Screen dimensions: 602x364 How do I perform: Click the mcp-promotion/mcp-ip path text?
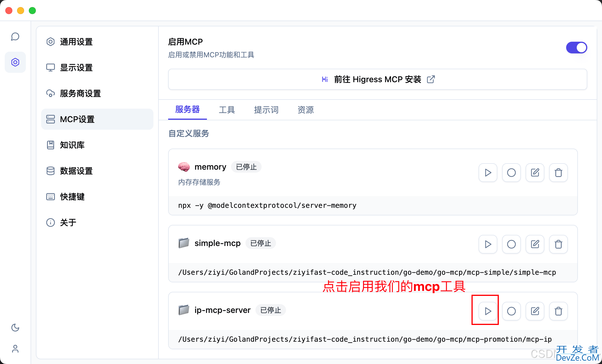pos(365,339)
